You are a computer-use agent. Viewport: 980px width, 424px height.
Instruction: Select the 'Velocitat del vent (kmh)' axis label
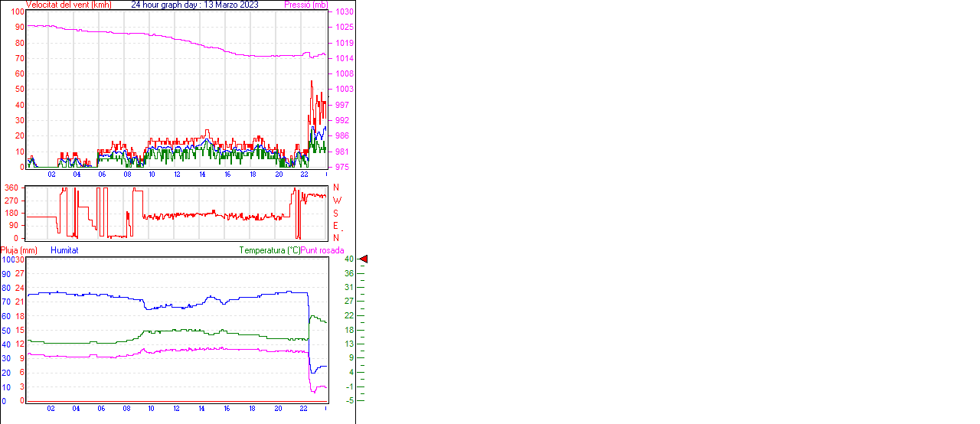(x=69, y=5)
